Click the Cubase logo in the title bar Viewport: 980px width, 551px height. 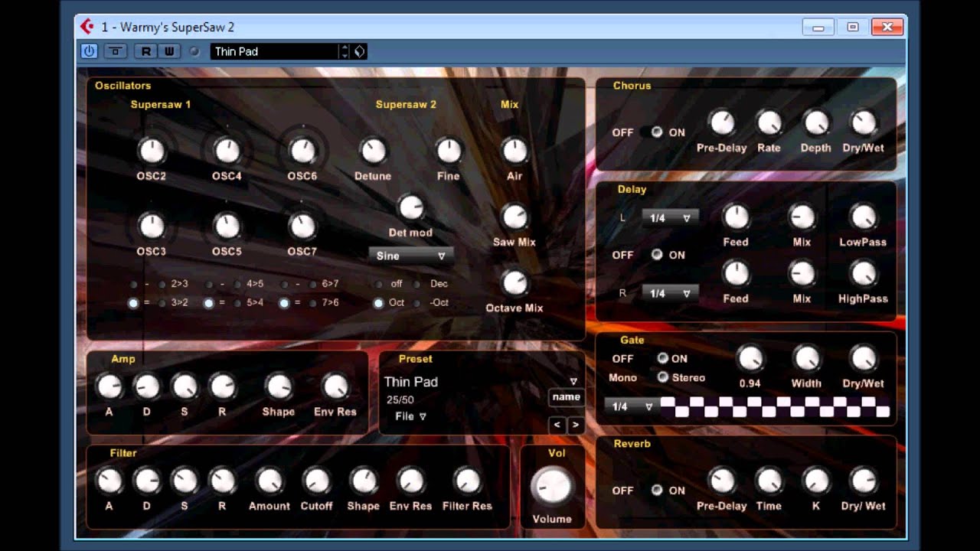point(87,27)
